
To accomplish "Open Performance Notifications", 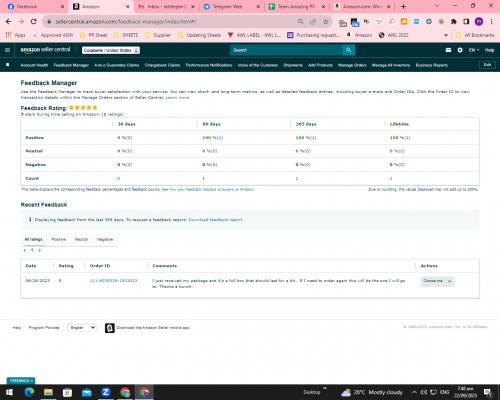I will 209,65.
